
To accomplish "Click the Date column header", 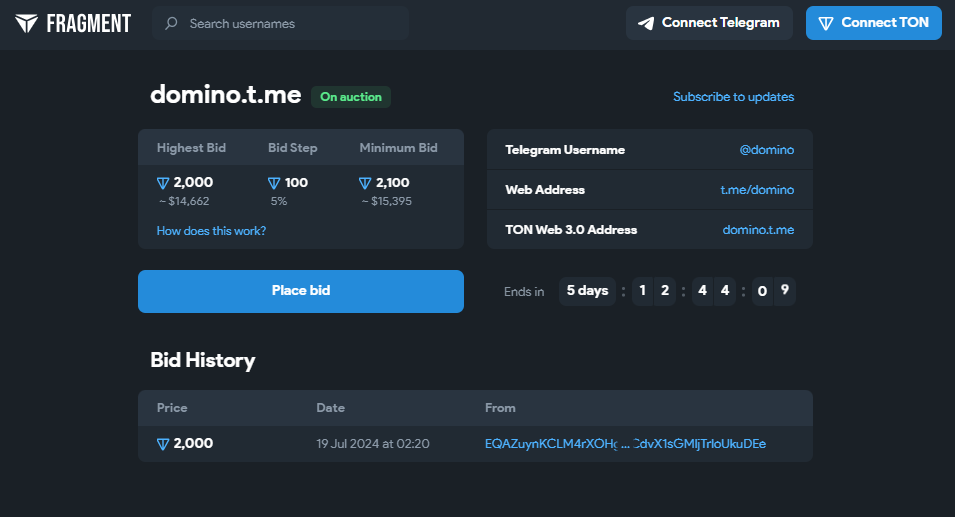I will (331, 408).
